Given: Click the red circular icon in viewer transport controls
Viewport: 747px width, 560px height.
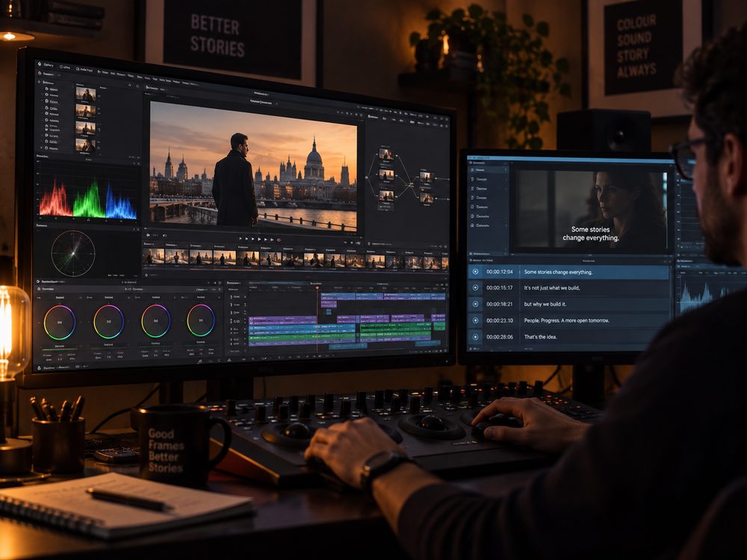Looking at the screenshot, I should [279, 240].
